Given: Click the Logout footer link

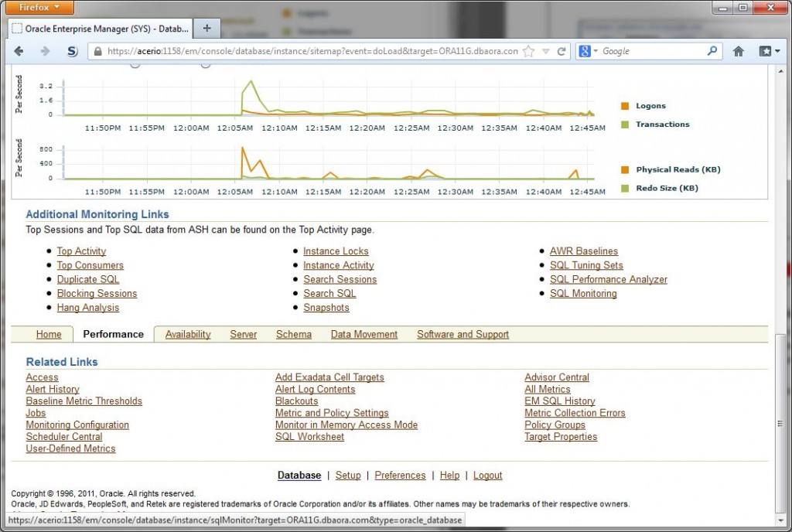Looking at the screenshot, I should click(487, 475).
